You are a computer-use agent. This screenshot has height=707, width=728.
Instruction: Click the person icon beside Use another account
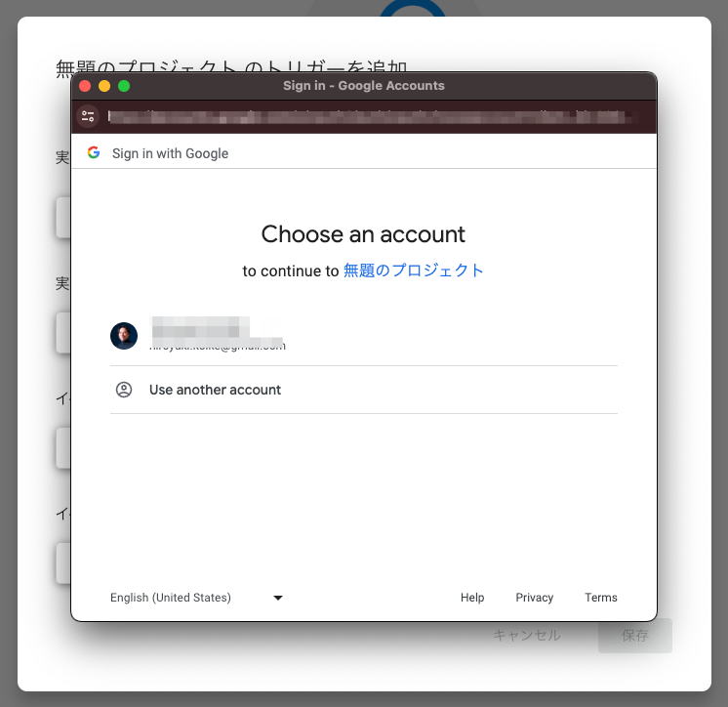click(124, 390)
